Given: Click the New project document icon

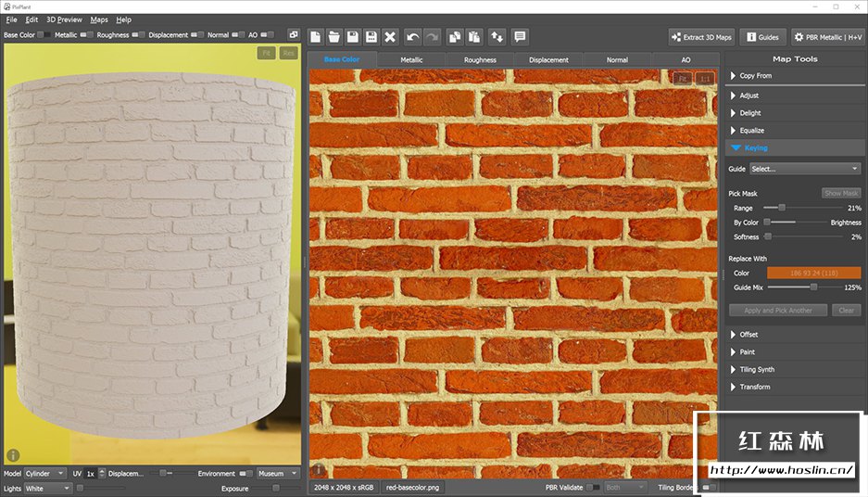Looking at the screenshot, I should click(315, 37).
